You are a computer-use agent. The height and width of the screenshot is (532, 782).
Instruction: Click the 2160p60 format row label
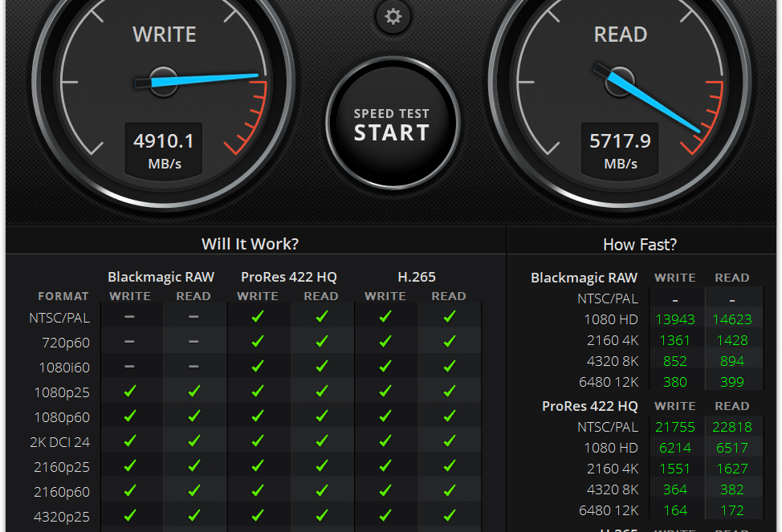click(x=62, y=492)
